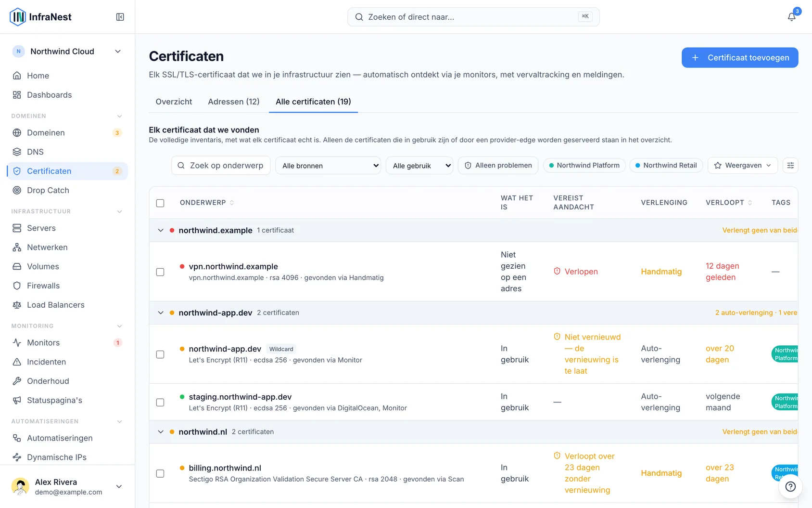Open Netwerken sidebar item
This screenshot has width=812, height=508.
pyautogui.click(x=67, y=247)
